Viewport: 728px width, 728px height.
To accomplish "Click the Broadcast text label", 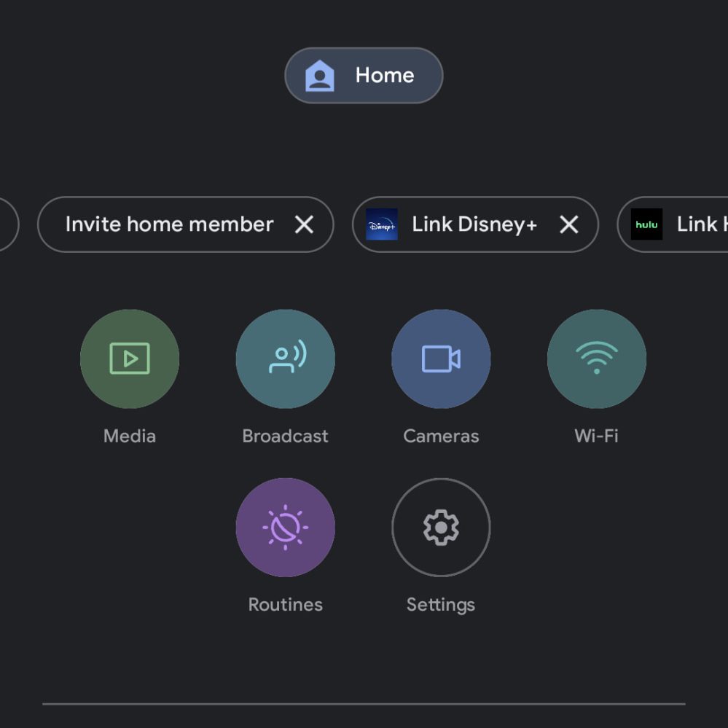I will point(285,436).
